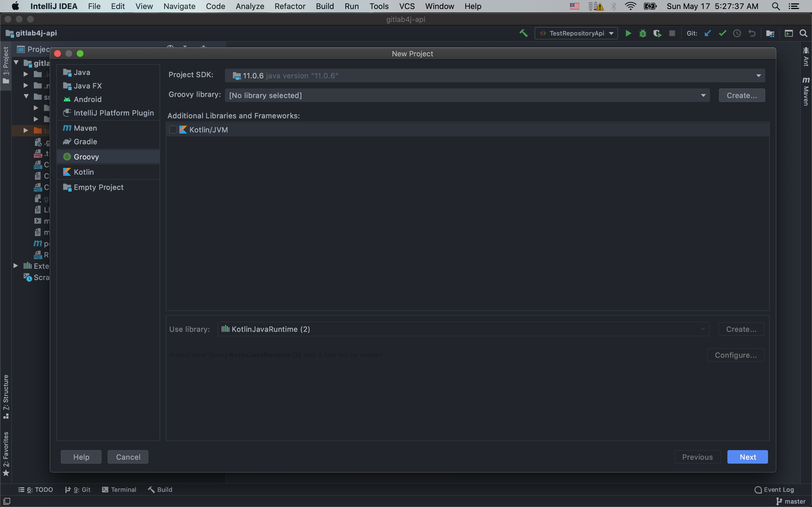Enable the Kotlin/JVM framework checkbox
This screenshot has height=507, width=812.
point(173,130)
